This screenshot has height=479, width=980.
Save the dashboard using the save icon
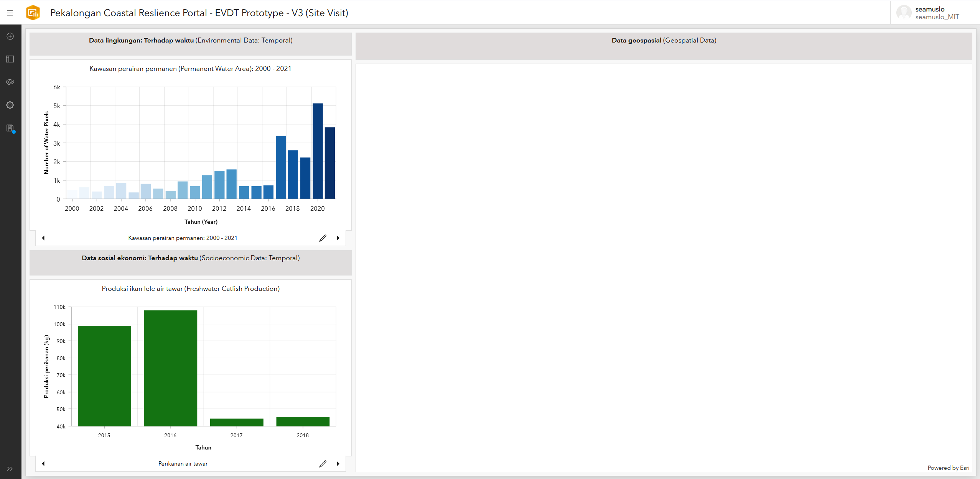click(x=10, y=128)
